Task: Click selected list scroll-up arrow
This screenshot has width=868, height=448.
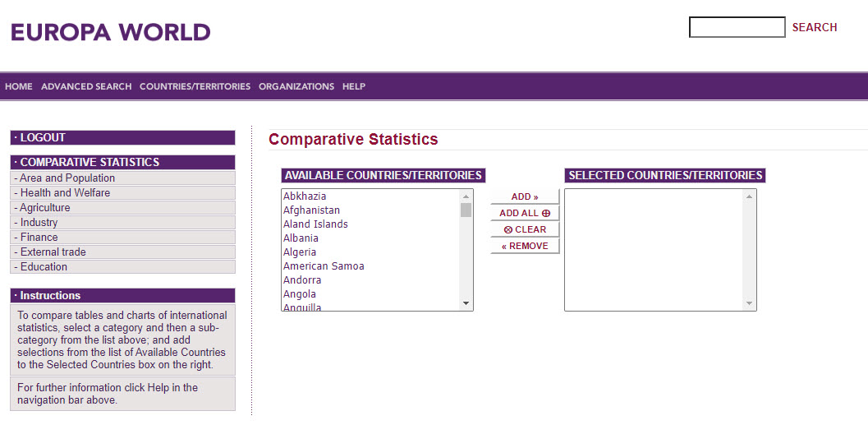Action: click(x=749, y=196)
